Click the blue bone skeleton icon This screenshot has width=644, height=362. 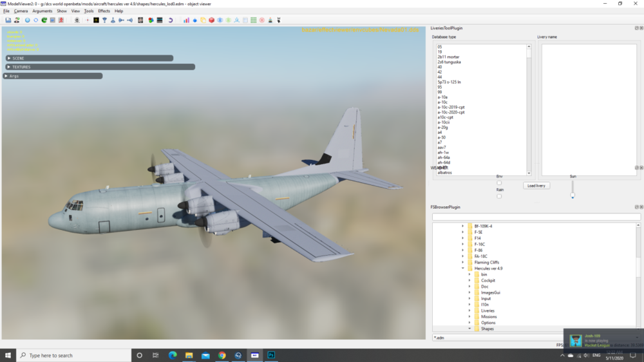tap(236, 20)
